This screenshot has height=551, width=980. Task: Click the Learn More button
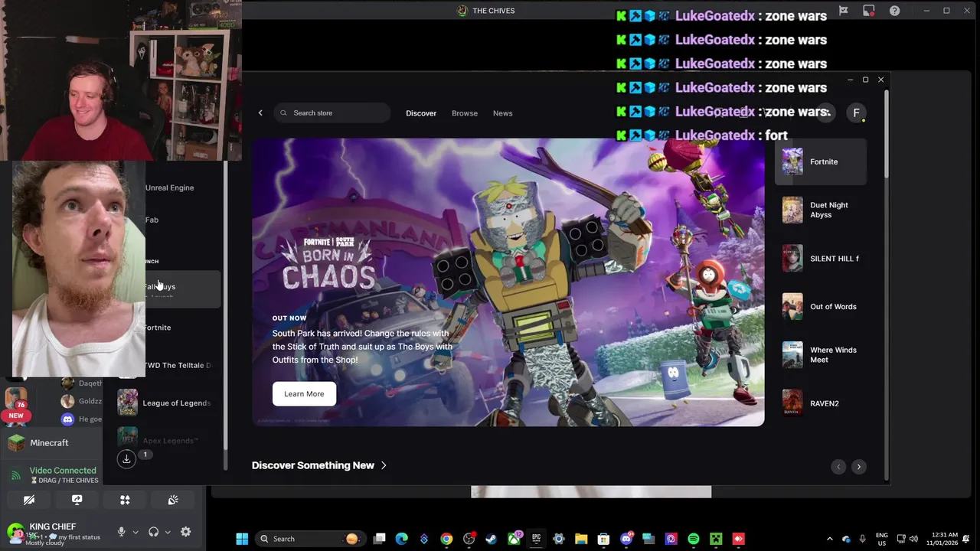304,394
